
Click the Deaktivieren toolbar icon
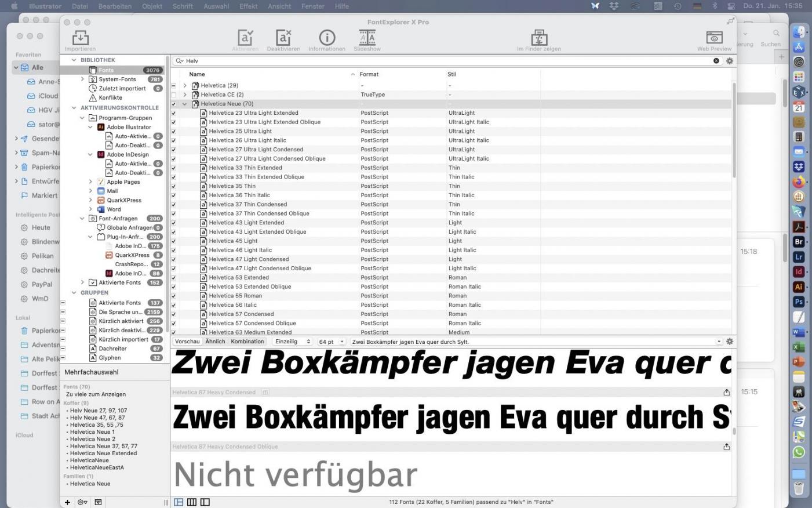(283, 38)
